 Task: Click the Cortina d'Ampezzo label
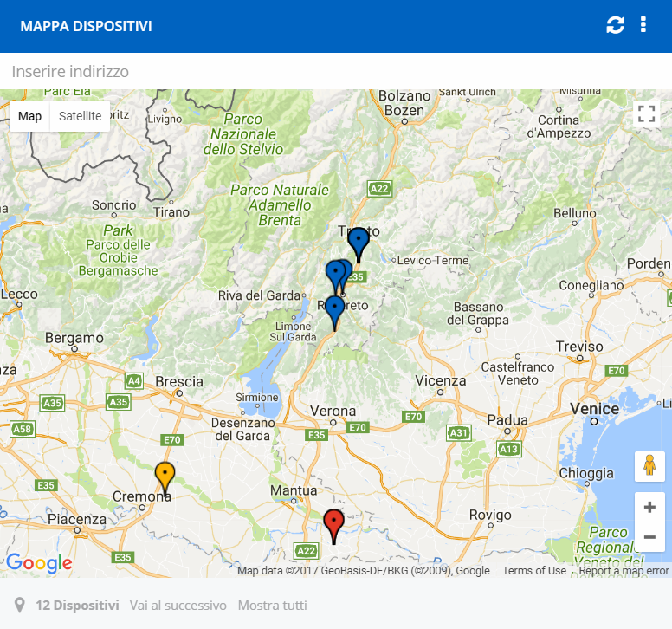point(559,126)
